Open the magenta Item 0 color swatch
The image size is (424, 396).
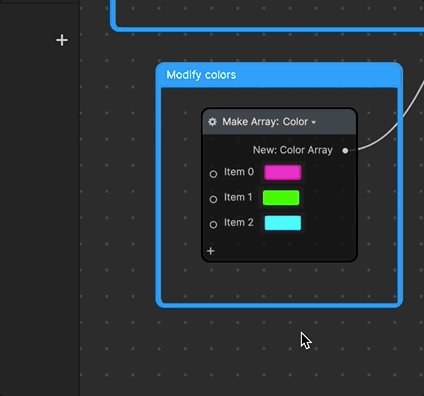(283, 172)
